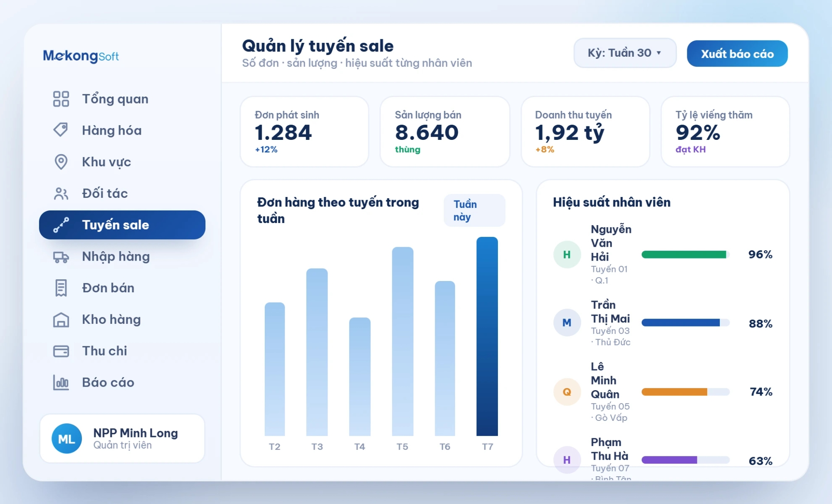This screenshot has width=832, height=504.
Task: Click the +12% change indicator
Action: (266, 150)
